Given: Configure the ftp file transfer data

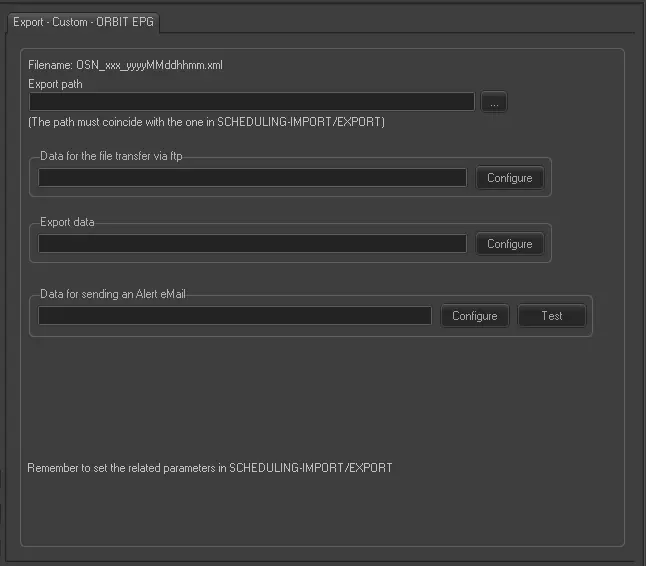Looking at the screenshot, I should [x=509, y=178].
